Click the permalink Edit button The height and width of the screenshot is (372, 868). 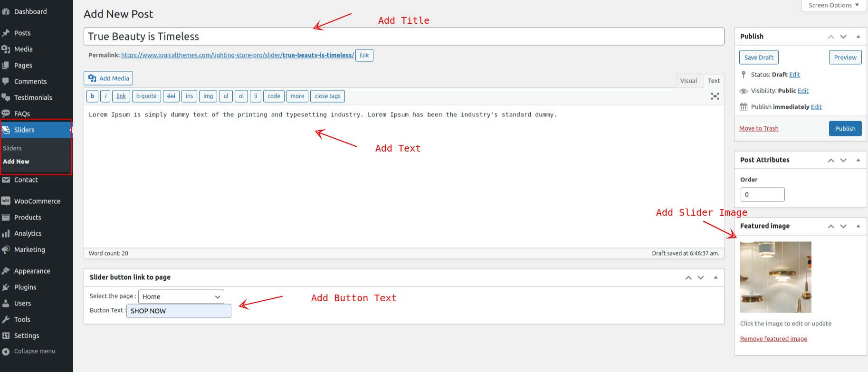click(364, 56)
